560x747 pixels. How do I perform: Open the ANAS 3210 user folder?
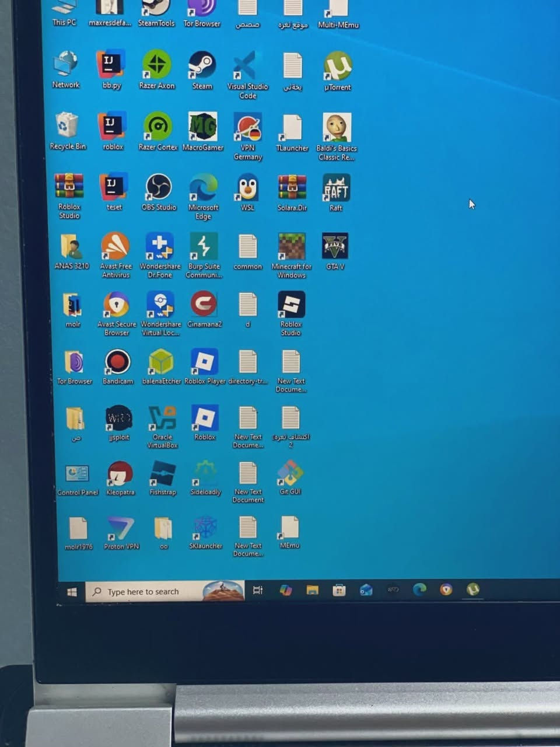pos(71,247)
